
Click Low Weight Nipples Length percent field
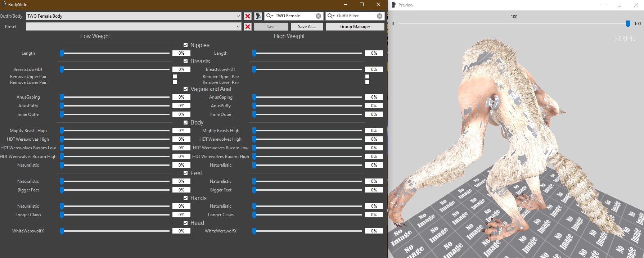[x=181, y=53]
